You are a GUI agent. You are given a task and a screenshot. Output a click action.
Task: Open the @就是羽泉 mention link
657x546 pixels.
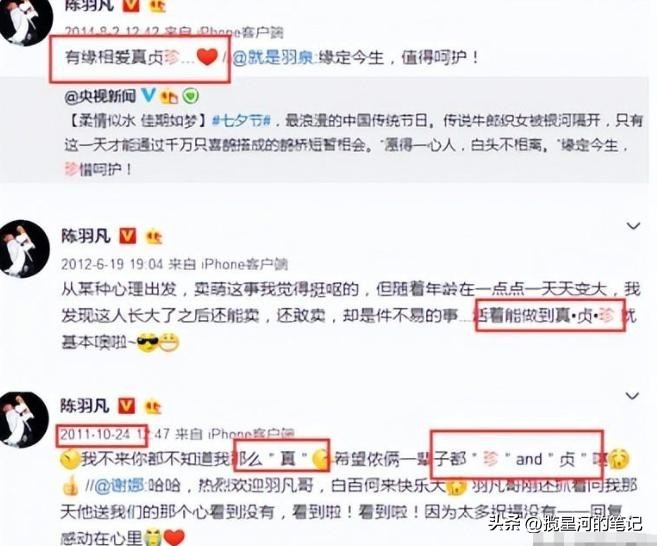coord(273,57)
